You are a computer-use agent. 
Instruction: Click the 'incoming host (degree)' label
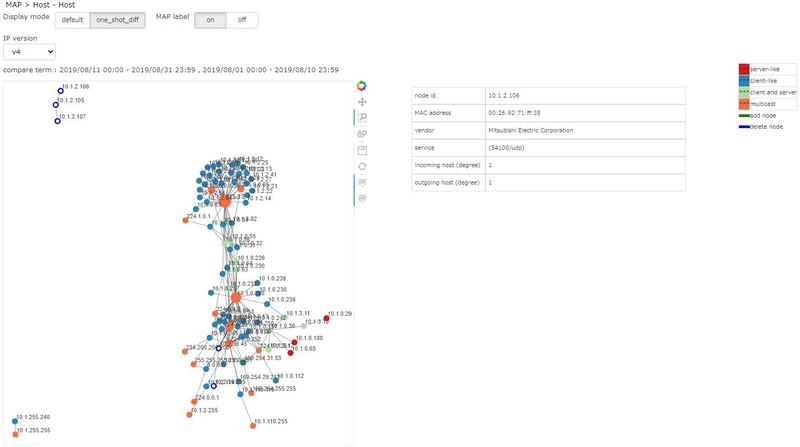pyautogui.click(x=447, y=165)
